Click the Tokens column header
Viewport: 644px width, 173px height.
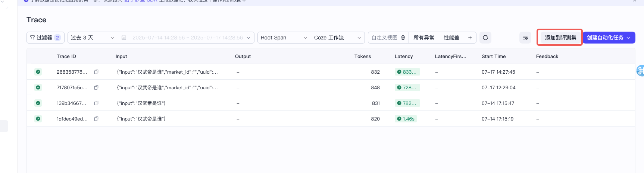pos(363,56)
